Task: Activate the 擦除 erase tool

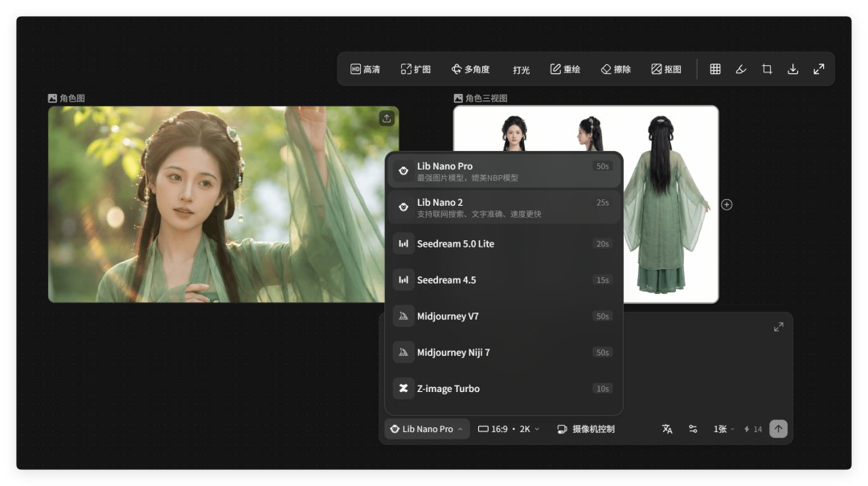Action: [616, 70]
